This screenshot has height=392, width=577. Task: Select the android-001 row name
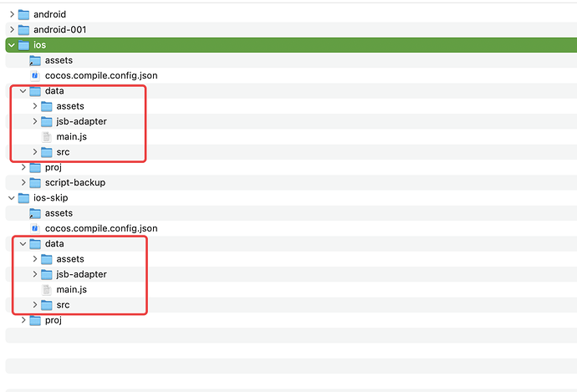click(60, 29)
